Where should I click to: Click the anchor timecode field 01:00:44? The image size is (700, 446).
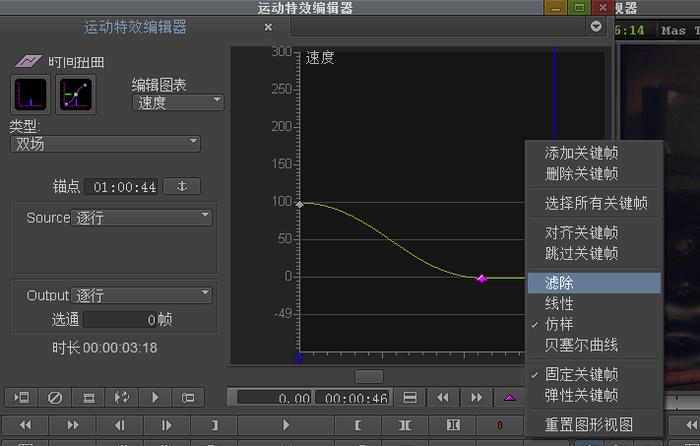(122, 187)
